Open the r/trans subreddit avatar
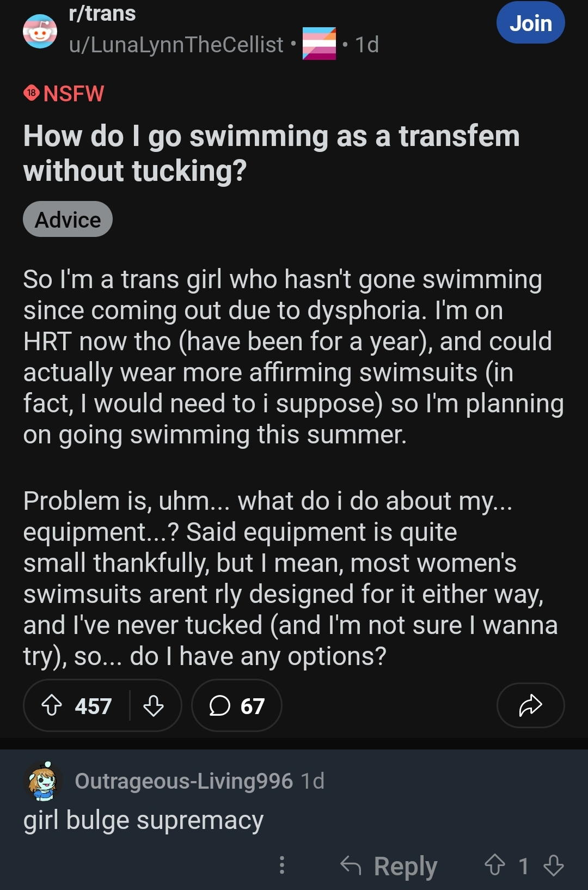 click(40, 31)
